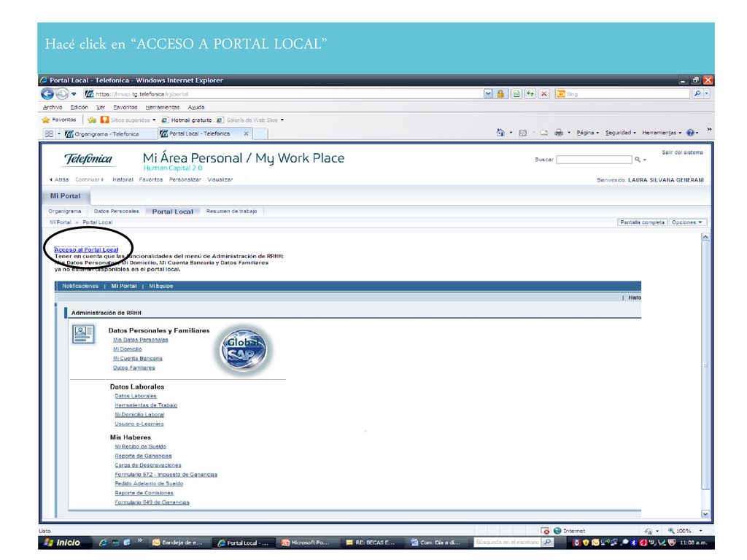
Task: Expand Galería de Web Slice dropdown
Action: coord(282,120)
